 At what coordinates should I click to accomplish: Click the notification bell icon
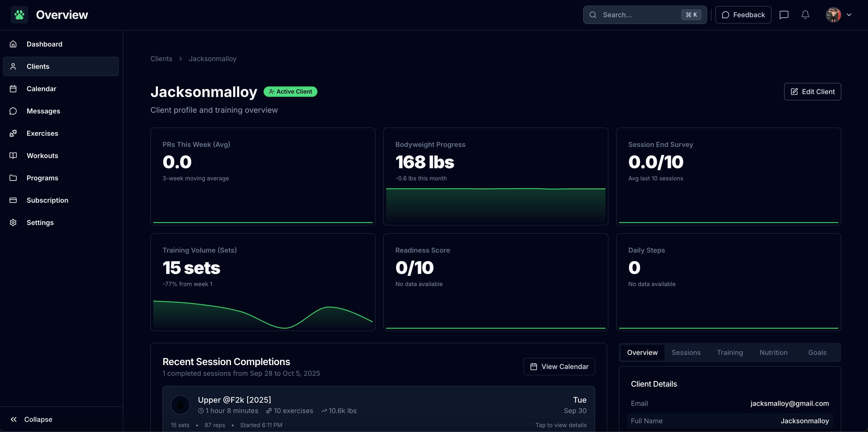click(805, 15)
